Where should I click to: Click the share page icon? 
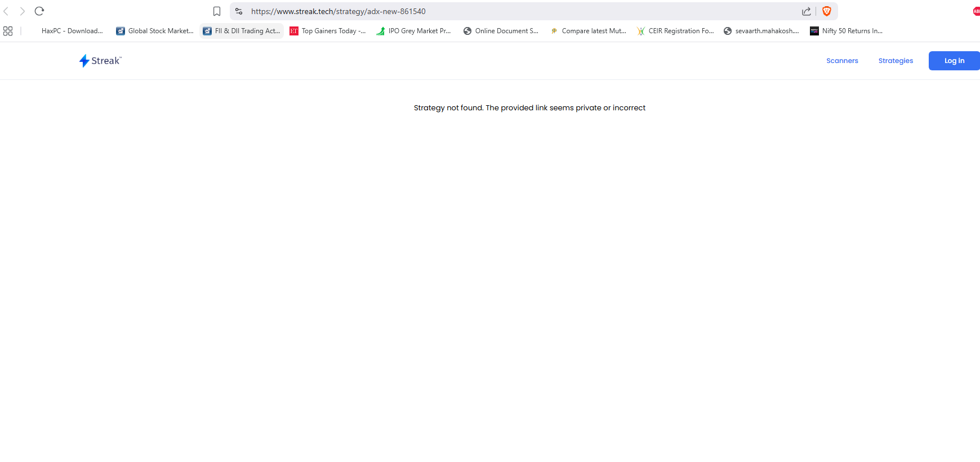click(x=807, y=11)
